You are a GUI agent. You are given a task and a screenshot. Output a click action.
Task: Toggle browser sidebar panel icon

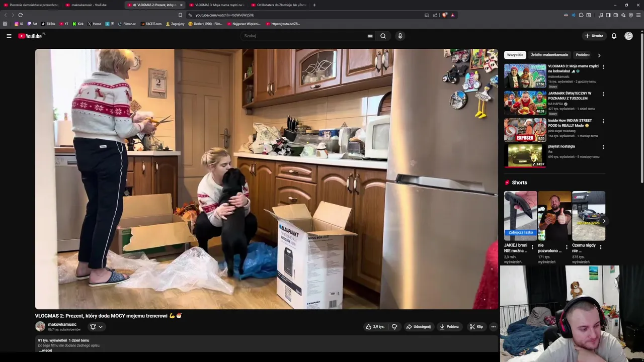coord(608,15)
